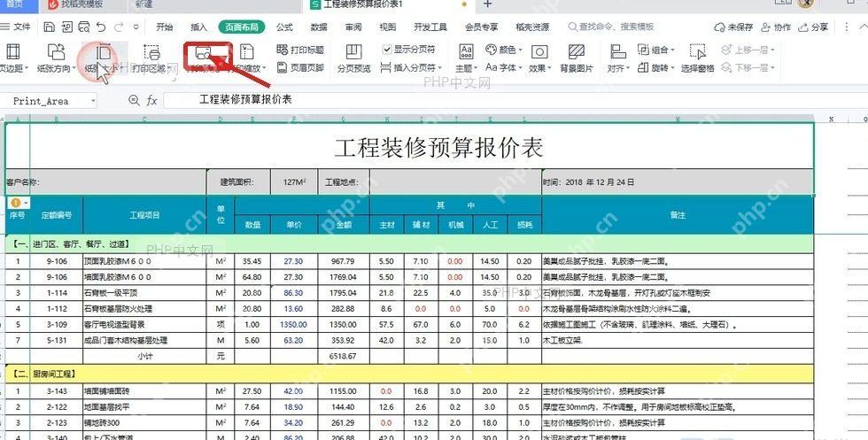Screen dimensions: 868x440
Task: Click the 分享 share button
Action: tap(813, 27)
